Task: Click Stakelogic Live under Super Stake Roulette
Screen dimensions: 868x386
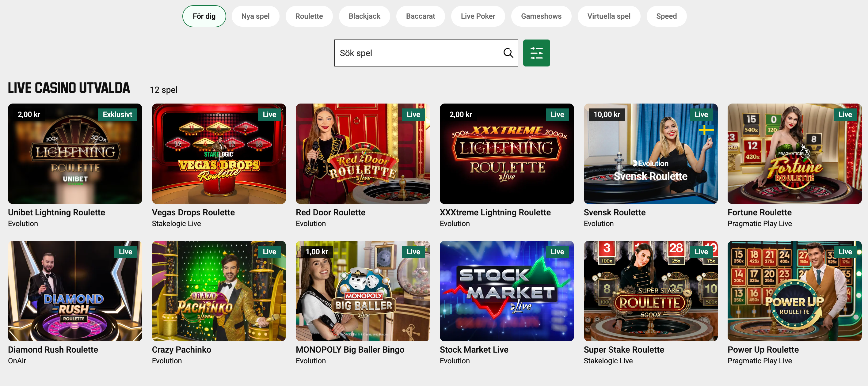Action: coord(608,361)
